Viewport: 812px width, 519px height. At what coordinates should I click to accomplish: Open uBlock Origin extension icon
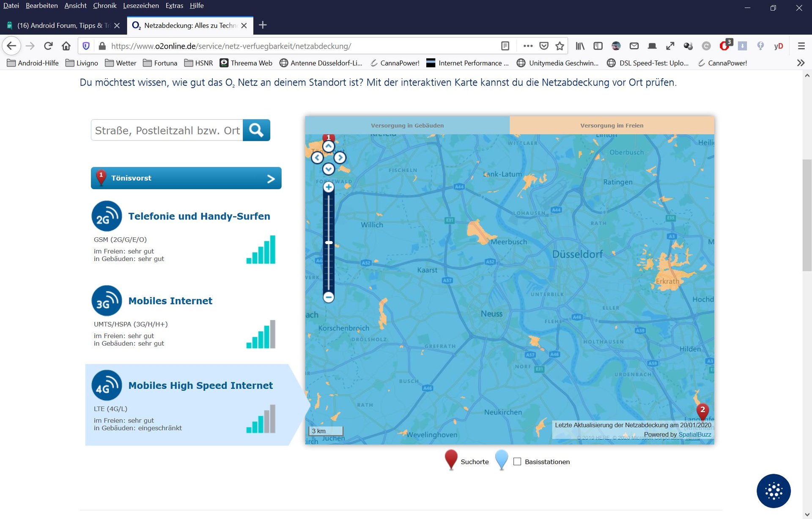[725, 46]
